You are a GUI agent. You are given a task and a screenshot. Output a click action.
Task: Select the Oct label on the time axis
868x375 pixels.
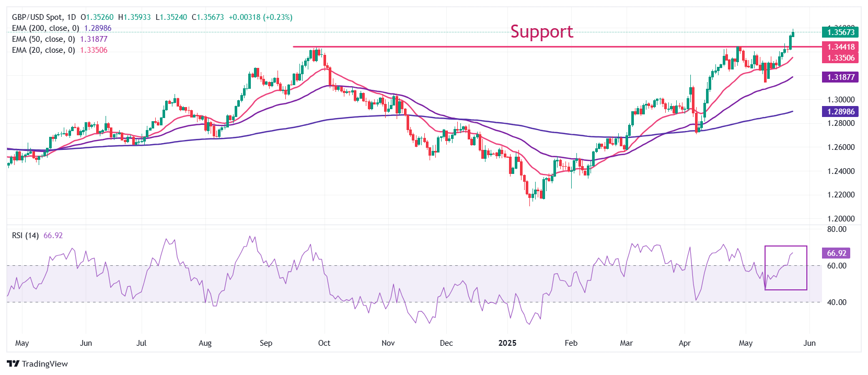tap(324, 343)
